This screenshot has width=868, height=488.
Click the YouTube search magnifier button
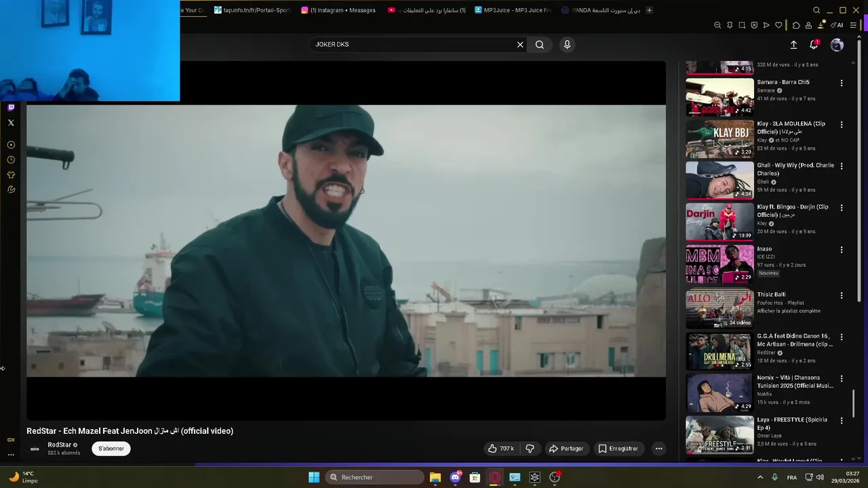pos(540,45)
